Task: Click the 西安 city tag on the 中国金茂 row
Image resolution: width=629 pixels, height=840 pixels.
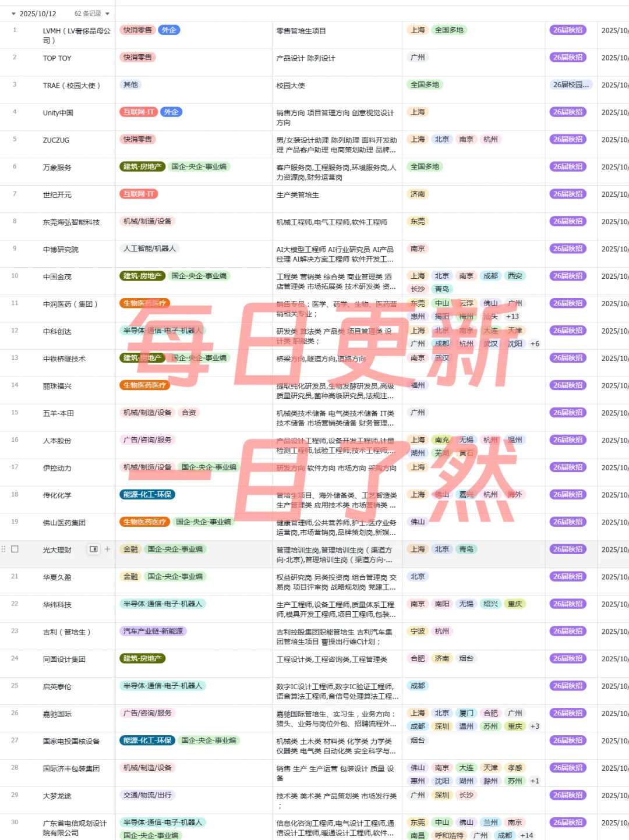Action: 515,276
